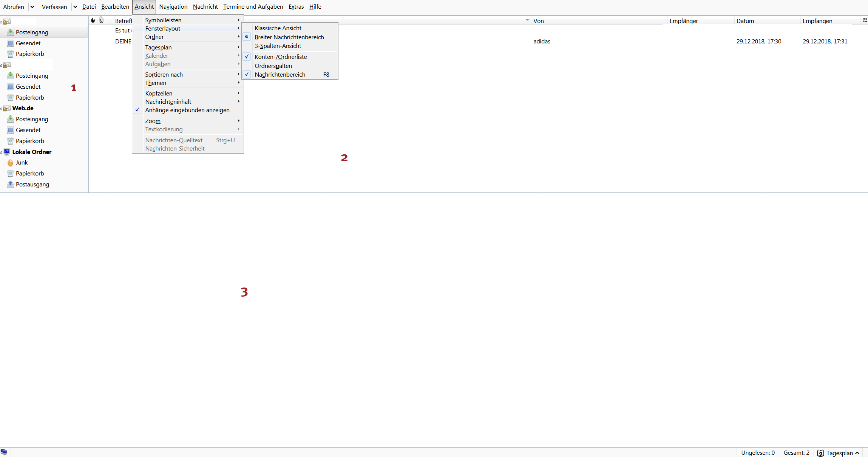
Task: Open the Verfassen dropdown arrow
Action: click(x=75, y=7)
